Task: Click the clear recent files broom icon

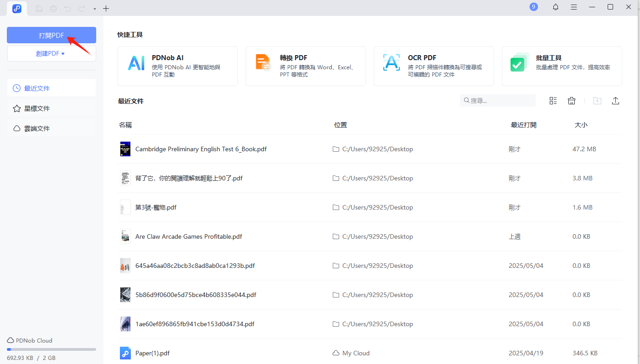Action: pyautogui.click(x=572, y=101)
